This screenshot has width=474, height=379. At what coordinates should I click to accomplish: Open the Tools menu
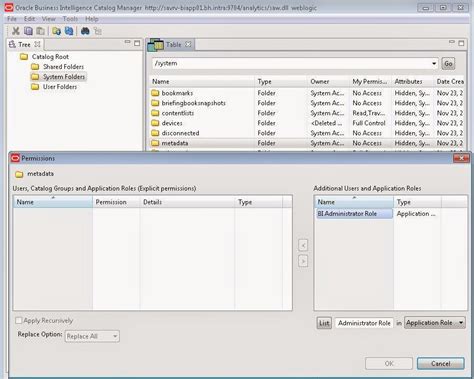(x=70, y=19)
